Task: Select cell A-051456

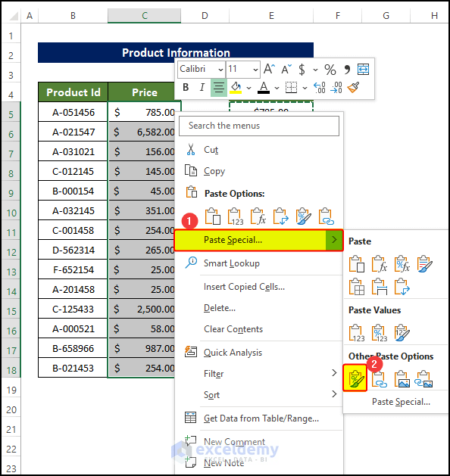Action: tap(73, 112)
